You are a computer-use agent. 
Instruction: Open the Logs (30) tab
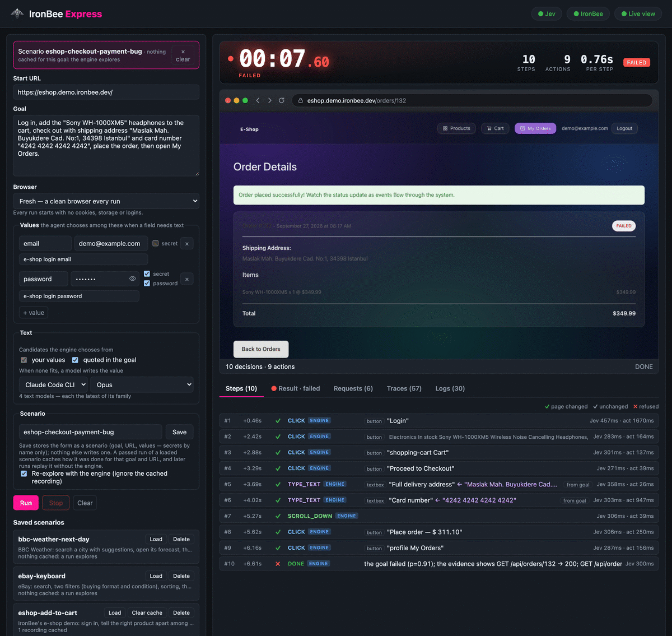(x=450, y=388)
